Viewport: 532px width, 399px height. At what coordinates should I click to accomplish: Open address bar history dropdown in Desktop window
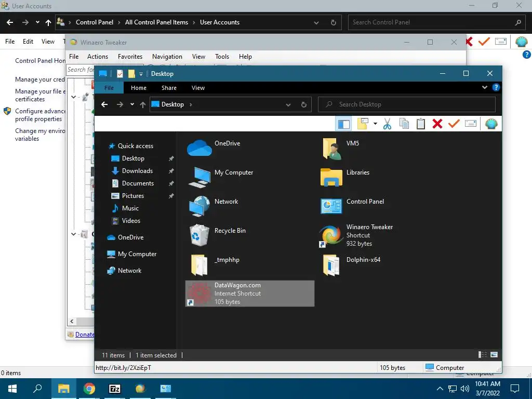288,105
